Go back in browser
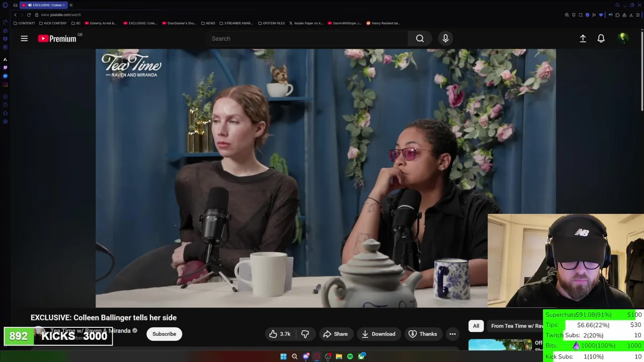644x362 pixels. tap(15, 15)
